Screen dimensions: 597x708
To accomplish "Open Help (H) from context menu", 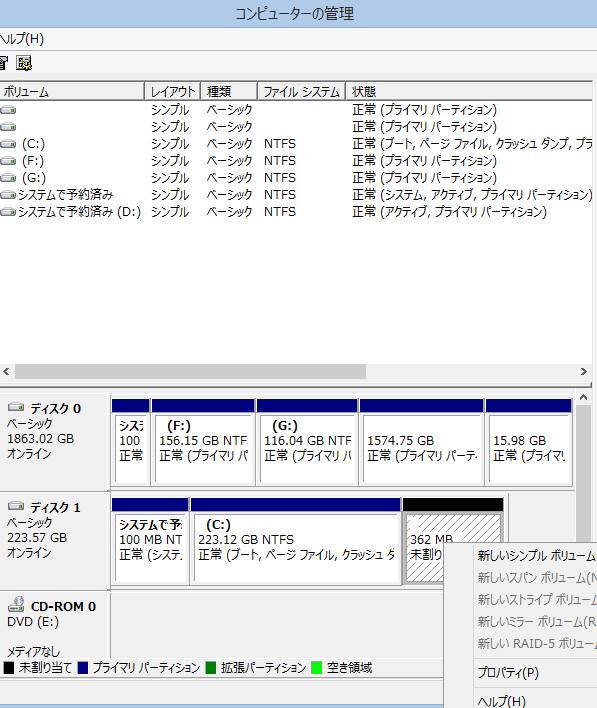I will click(x=502, y=701).
